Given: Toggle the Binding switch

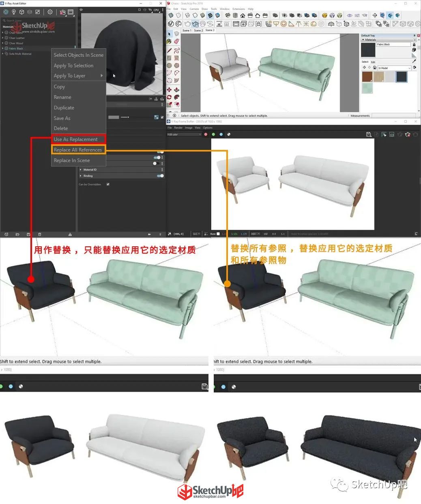Looking at the screenshot, I should pyautogui.click(x=160, y=176).
